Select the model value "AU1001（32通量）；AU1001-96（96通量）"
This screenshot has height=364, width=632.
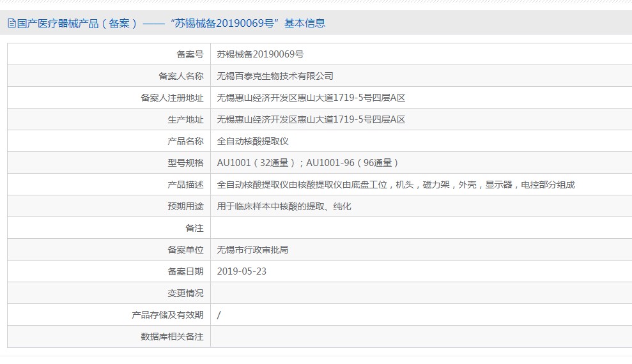click(308, 163)
